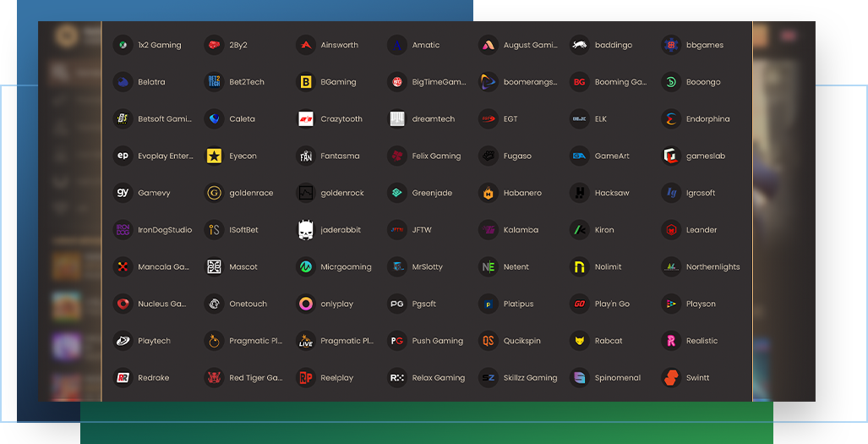Open the dreamtech white square icon
Screen dimensions: 868x444
(397, 119)
